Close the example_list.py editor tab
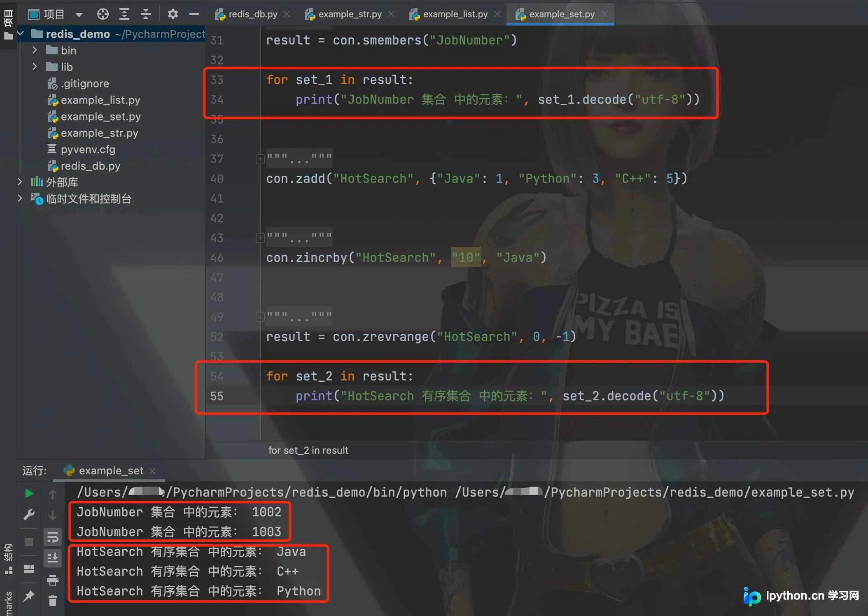 (497, 14)
